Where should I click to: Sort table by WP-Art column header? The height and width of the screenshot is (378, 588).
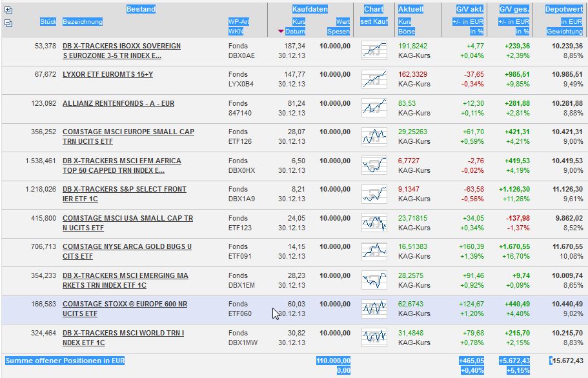(x=239, y=21)
